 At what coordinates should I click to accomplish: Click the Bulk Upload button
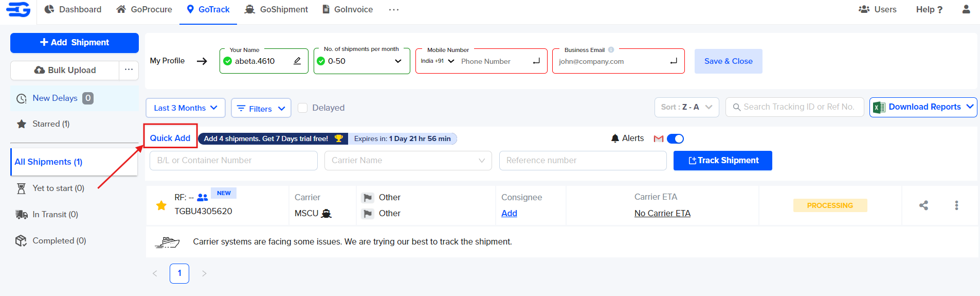point(65,70)
